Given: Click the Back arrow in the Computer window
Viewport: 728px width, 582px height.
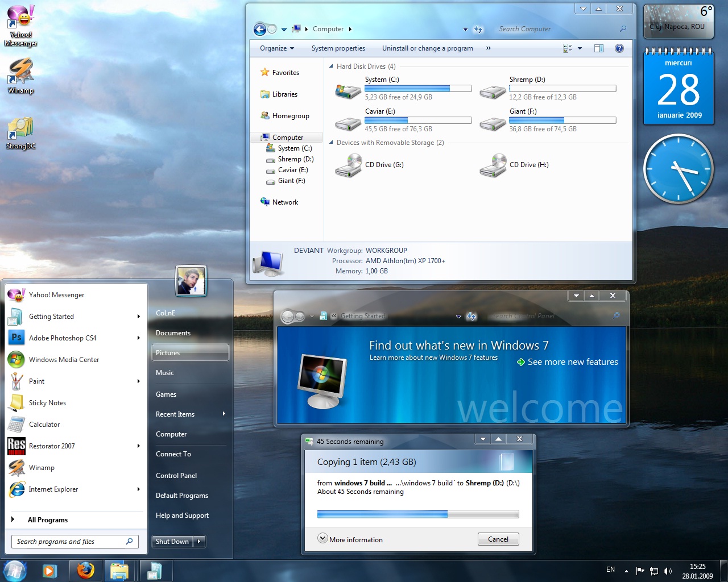Looking at the screenshot, I should coord(260,30).
